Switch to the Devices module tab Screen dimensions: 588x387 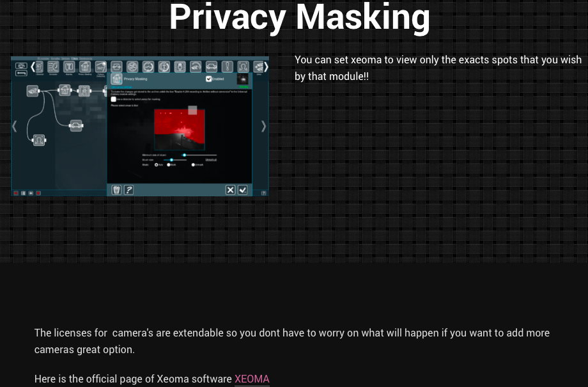click(x=65, y=59)
